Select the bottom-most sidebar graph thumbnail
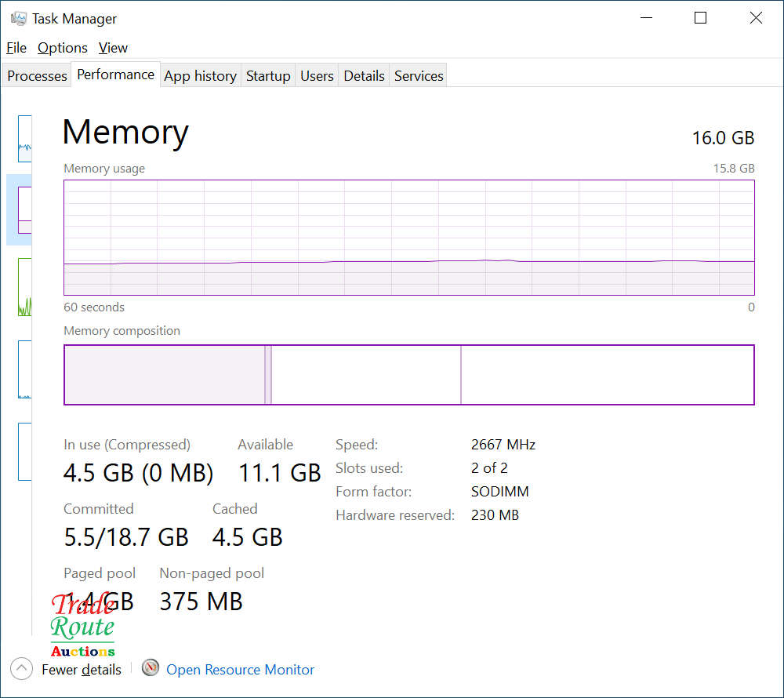The image size is (784, 698). point(25,451)
